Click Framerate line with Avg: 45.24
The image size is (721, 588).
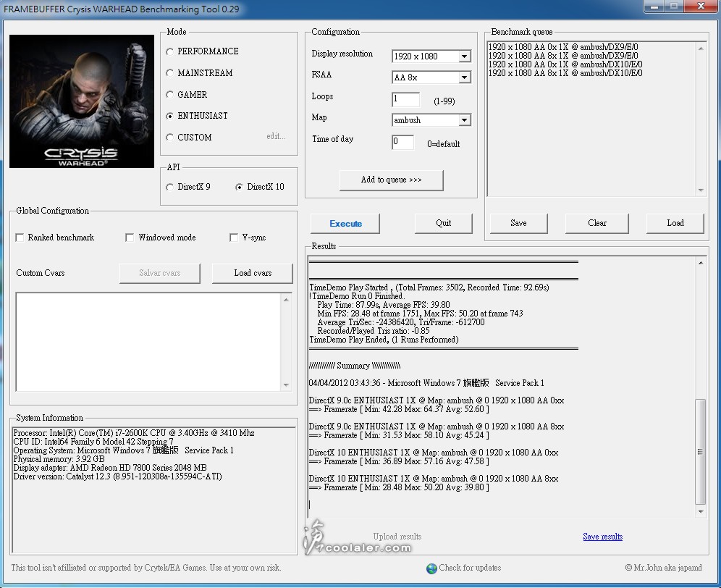399,435
